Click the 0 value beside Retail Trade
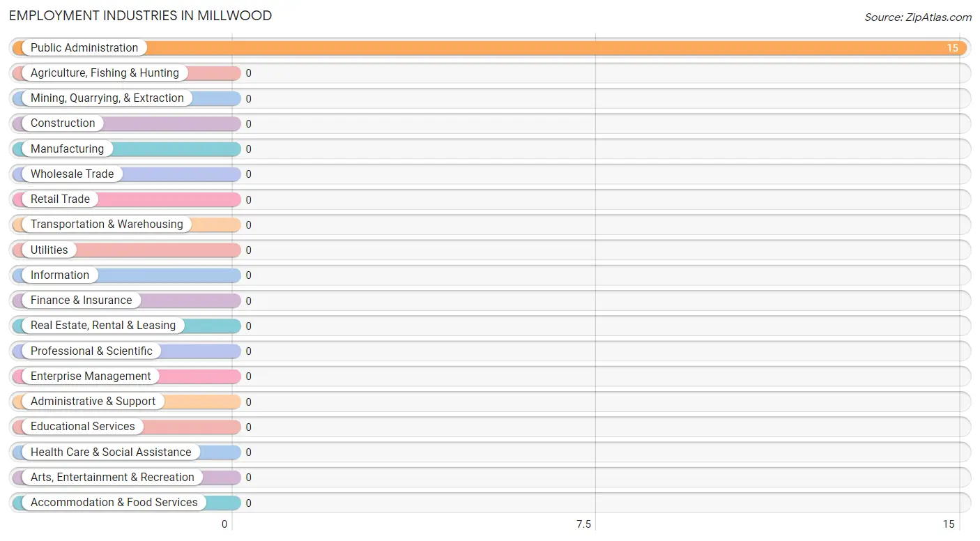The height and width of the screenshot is (541, 980). point(248,200)
